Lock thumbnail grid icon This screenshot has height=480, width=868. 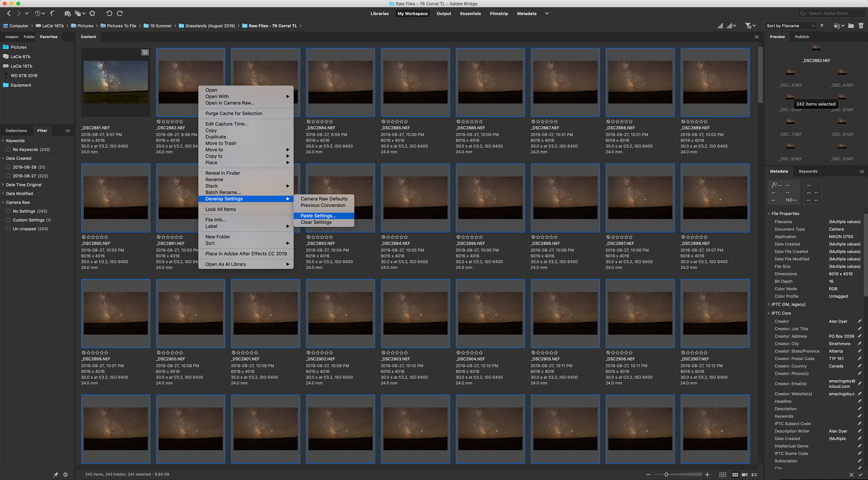[723, 475]
